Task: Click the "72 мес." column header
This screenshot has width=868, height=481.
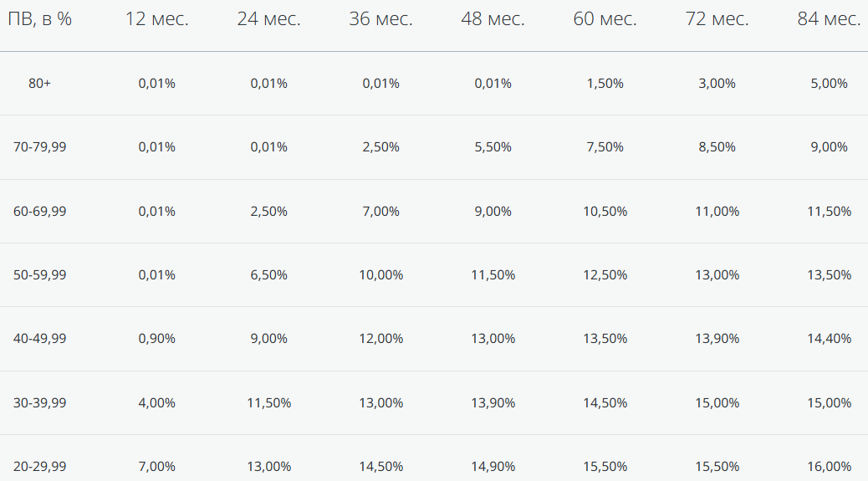Action: click(717, 19)
